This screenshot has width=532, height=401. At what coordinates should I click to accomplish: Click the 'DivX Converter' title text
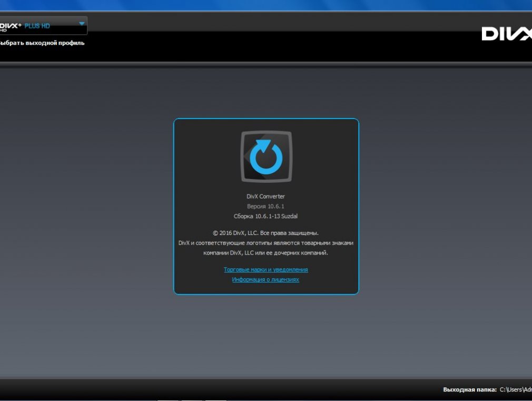265,196
